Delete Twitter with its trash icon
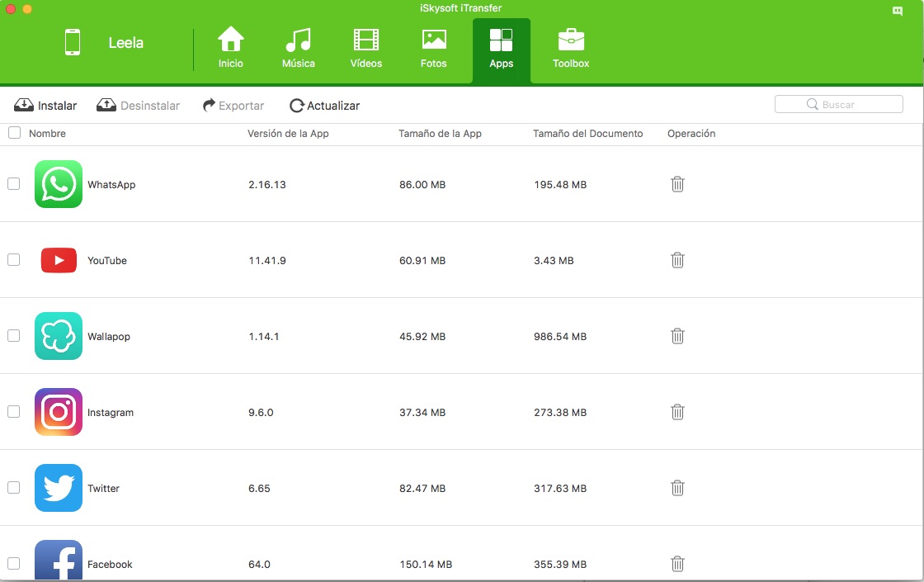This screenshot has width=924, height=582. pyautogui.click(x=677, y=488)
